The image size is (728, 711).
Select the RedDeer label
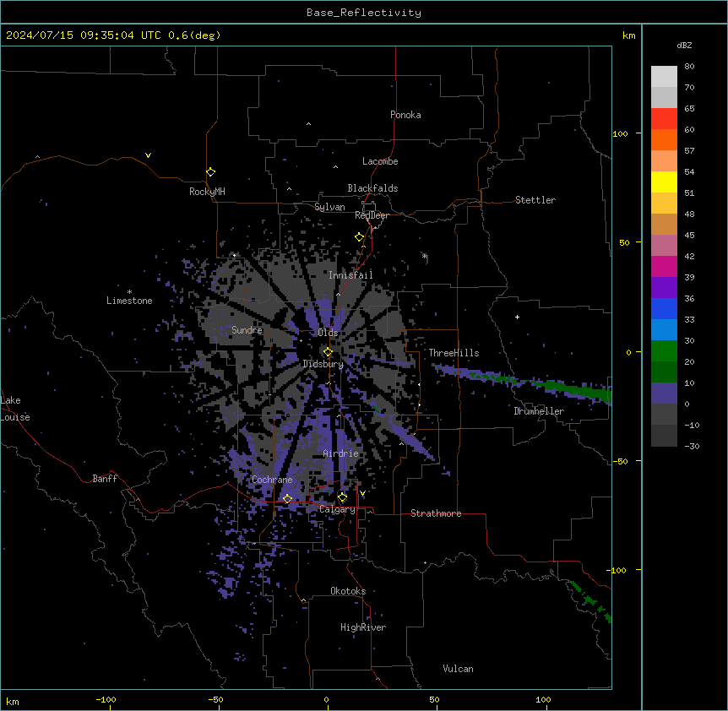tap(372, 215)
